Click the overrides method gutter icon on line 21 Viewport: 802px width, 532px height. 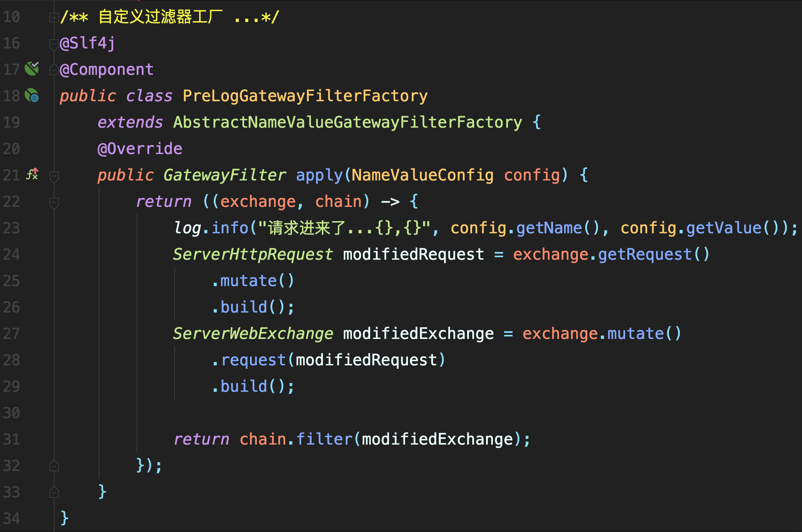point(32,175)
